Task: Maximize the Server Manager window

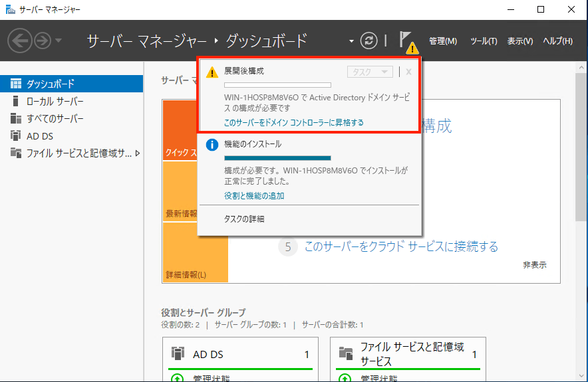Action: (x=541, y=9)
